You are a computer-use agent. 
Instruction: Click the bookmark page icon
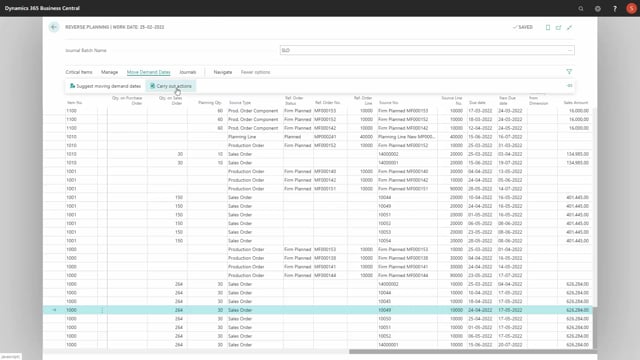coord(548,27)
